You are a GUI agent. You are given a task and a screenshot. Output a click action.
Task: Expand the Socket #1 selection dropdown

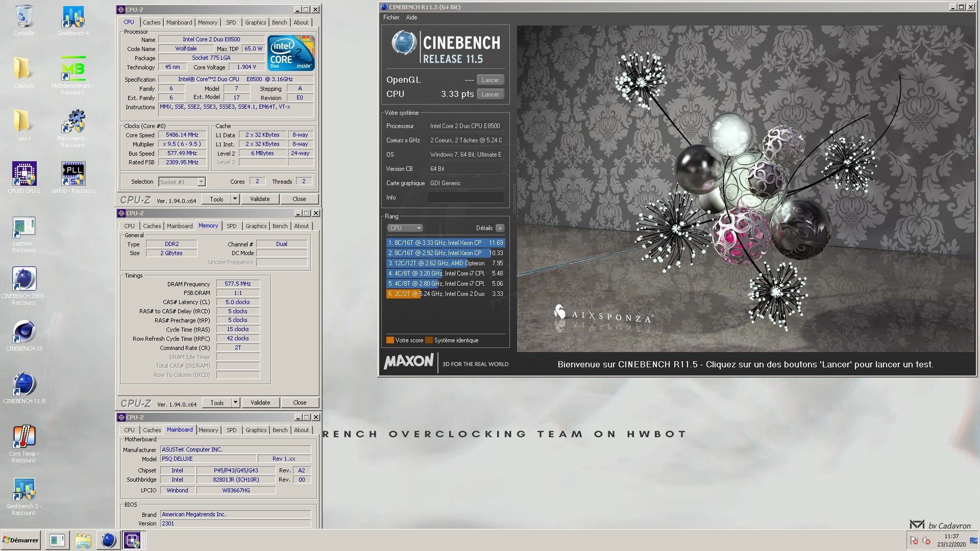point(201,182)
